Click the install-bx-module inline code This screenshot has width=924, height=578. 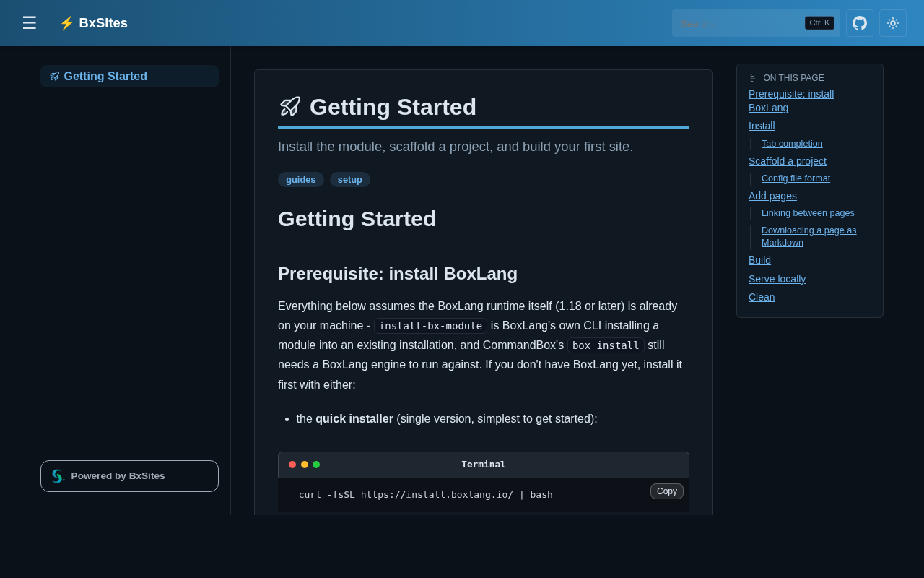coord(430,326)
